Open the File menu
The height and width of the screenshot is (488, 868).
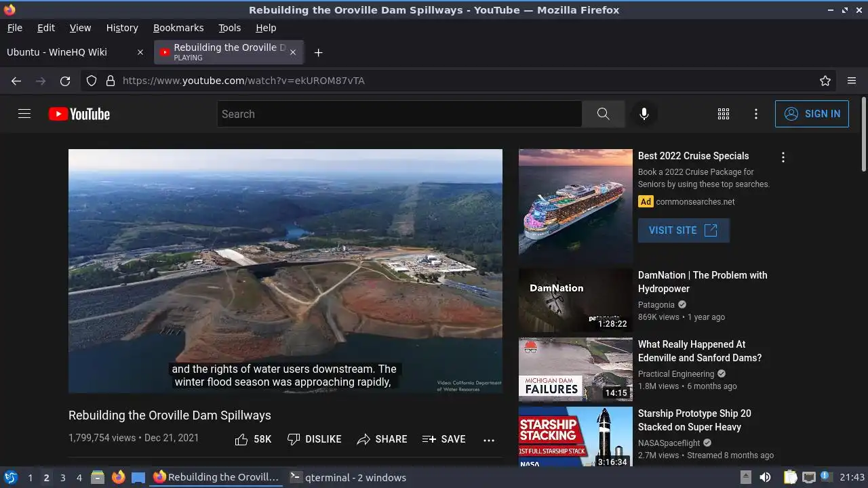(14, 28)
